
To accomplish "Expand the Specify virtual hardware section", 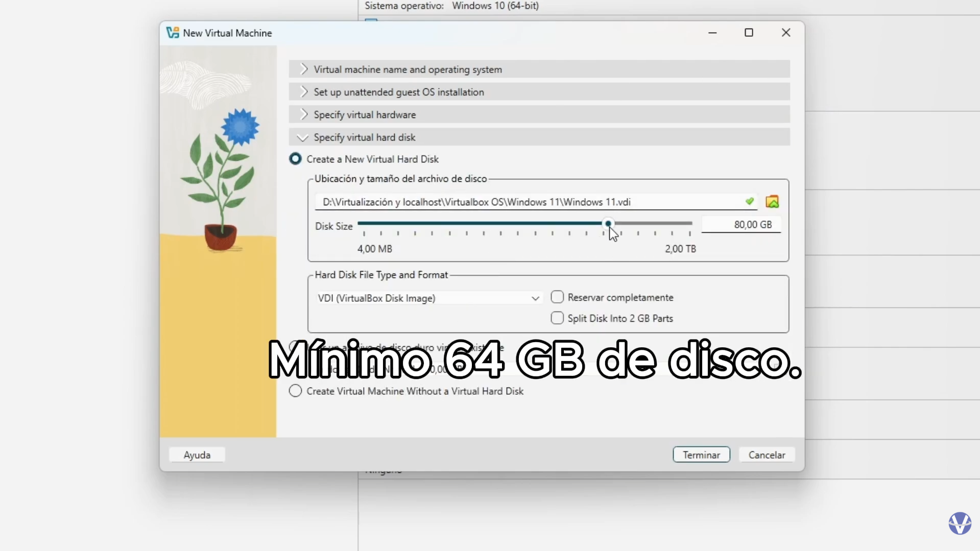I will pos(365,115).
